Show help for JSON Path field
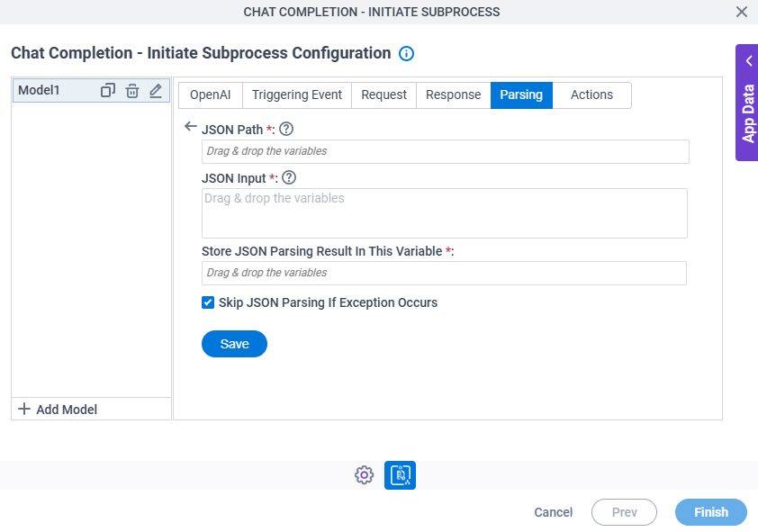Screen dimensions: 758x532 tap(286, 129)
